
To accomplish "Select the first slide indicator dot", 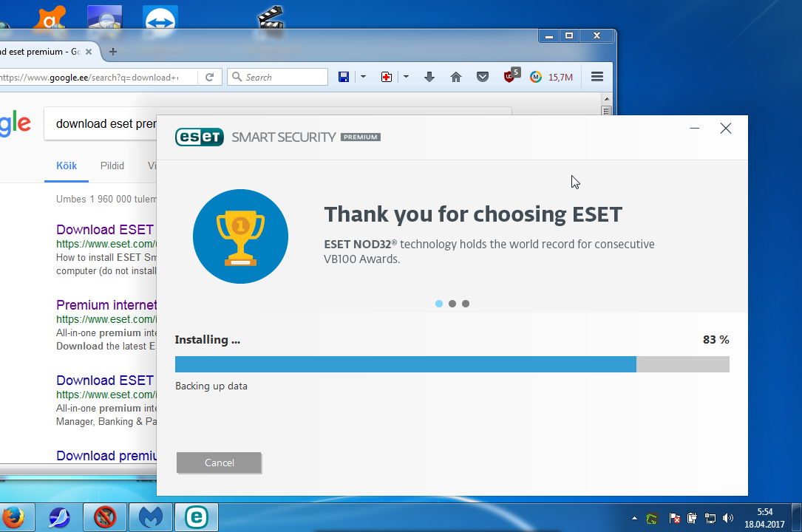I will 439,304.
